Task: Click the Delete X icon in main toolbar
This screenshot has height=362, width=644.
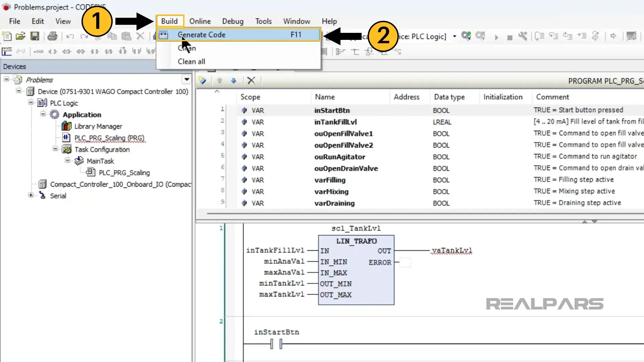Action: pos(140,36)
